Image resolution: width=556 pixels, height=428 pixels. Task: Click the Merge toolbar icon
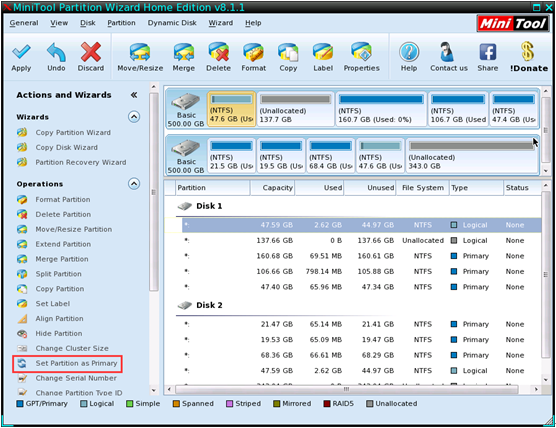184,52
